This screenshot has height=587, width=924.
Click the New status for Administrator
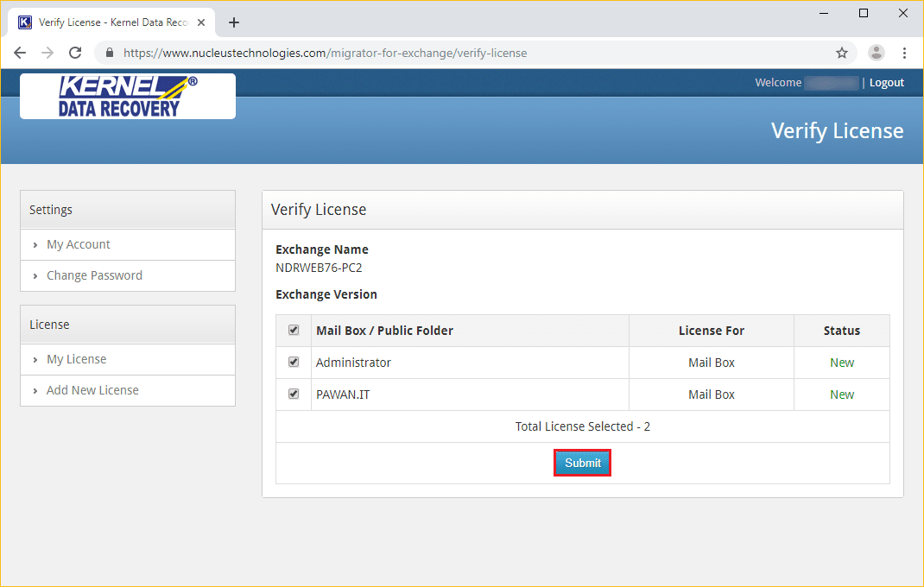click(841, 363)
